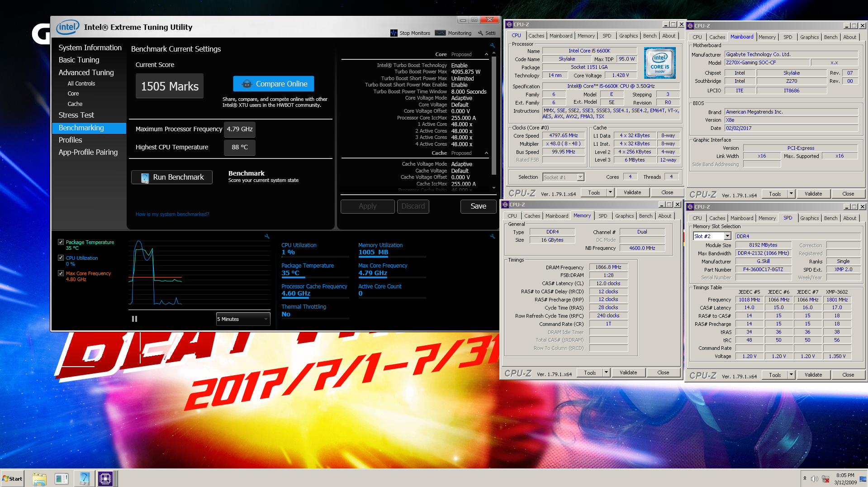The width and height of the screenshot is (868, 487).
Task: Switch to Graphics tab in CPU-Z Memory window
Action: (x=624, y=216)
